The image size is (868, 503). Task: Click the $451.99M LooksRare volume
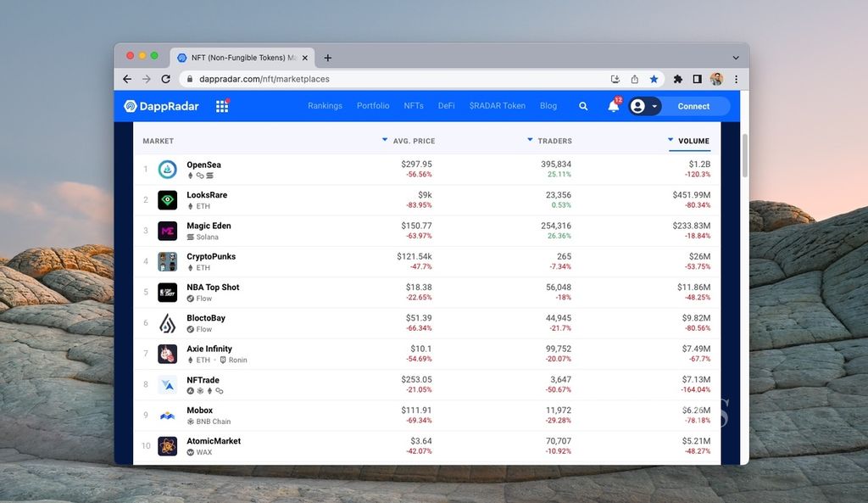pos(692,195)
